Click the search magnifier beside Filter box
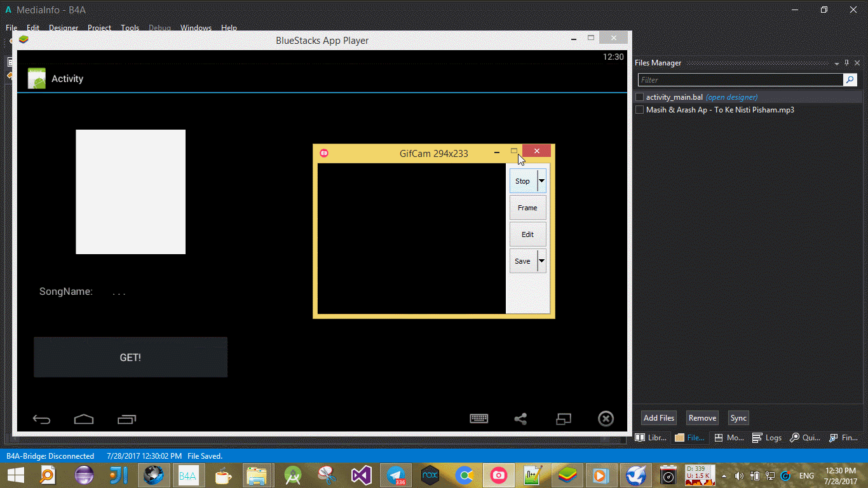 [x=850, y=80]
